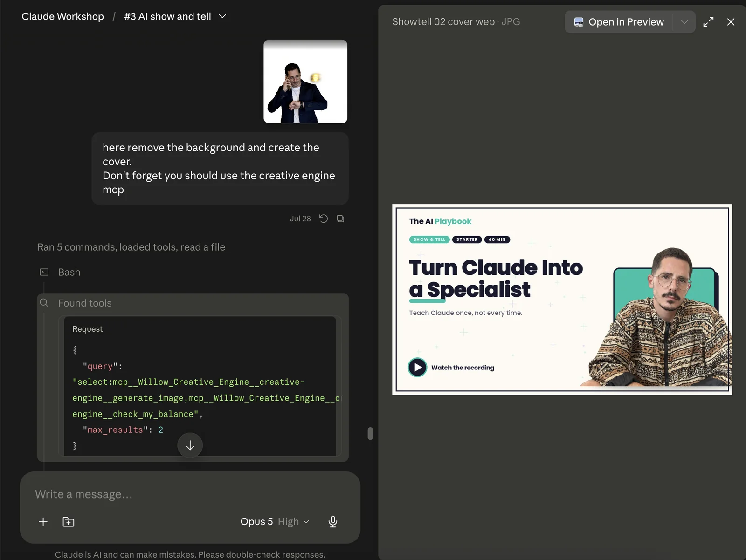Click the 'JPG' file type label
The width and height of the screenshot is (746, 560).
(x=511, y=22)
